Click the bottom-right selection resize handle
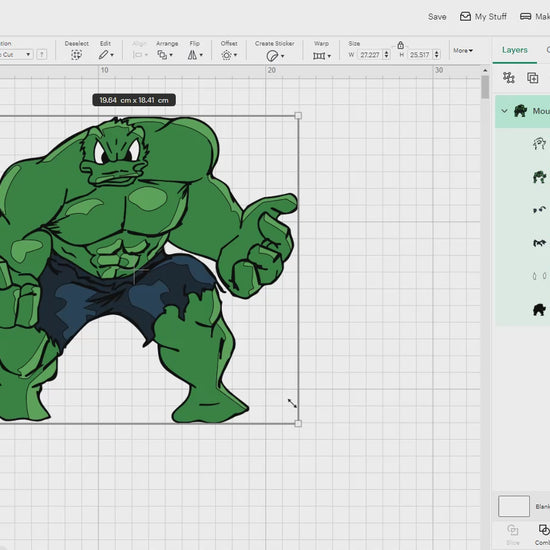Viewport: 550px width, 550px height. pyautogui.click(x=298, y=423)
